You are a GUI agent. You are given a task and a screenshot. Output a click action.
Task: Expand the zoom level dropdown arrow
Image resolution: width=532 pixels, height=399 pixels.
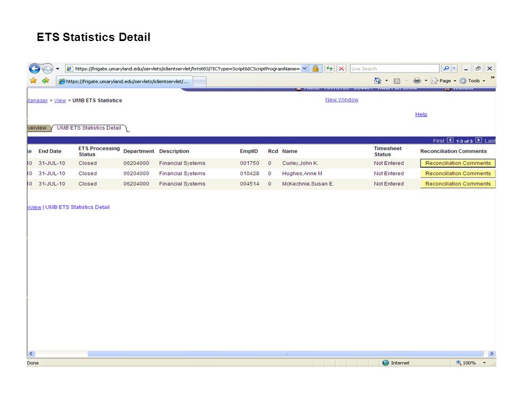(484, 362)
